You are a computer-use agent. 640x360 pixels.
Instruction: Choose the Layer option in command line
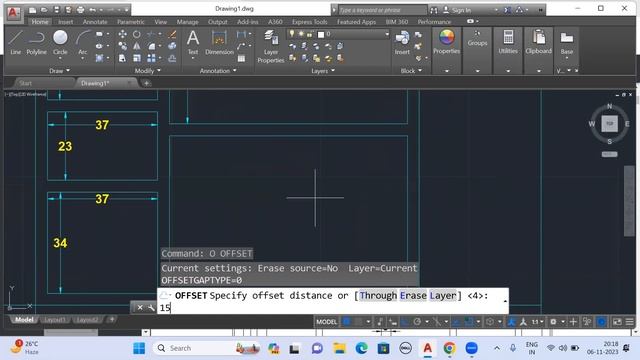(x=443, y=296)
